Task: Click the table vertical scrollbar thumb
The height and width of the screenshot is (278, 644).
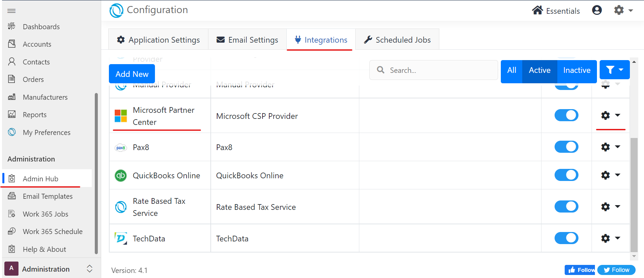Action: (634, 195)
